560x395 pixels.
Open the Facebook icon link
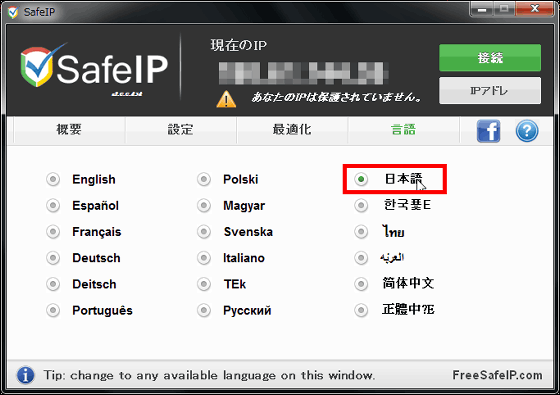(x=488, y=131)
